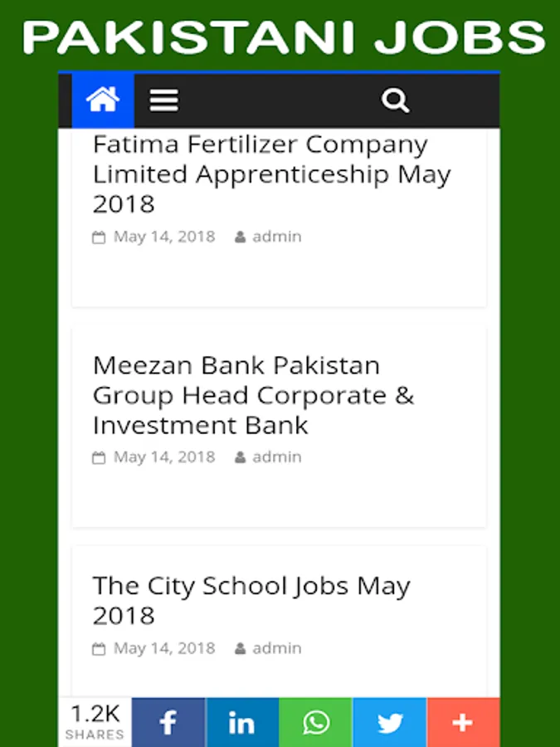Click the Meezan Bank post date

163,457
